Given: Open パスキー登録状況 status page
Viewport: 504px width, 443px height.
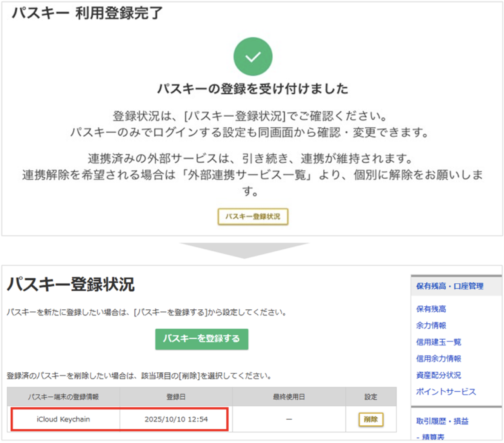Looking at the screenshot, I should pyautogui.click(x=253, y=217).
